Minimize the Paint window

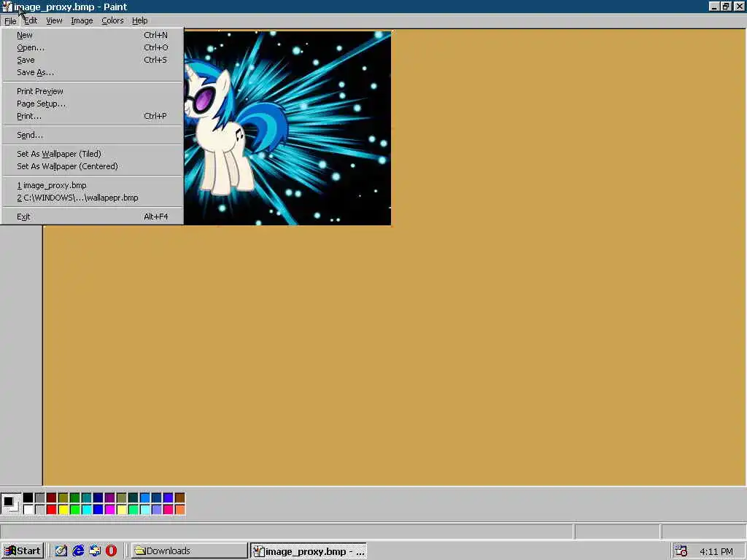coord(713,6)
